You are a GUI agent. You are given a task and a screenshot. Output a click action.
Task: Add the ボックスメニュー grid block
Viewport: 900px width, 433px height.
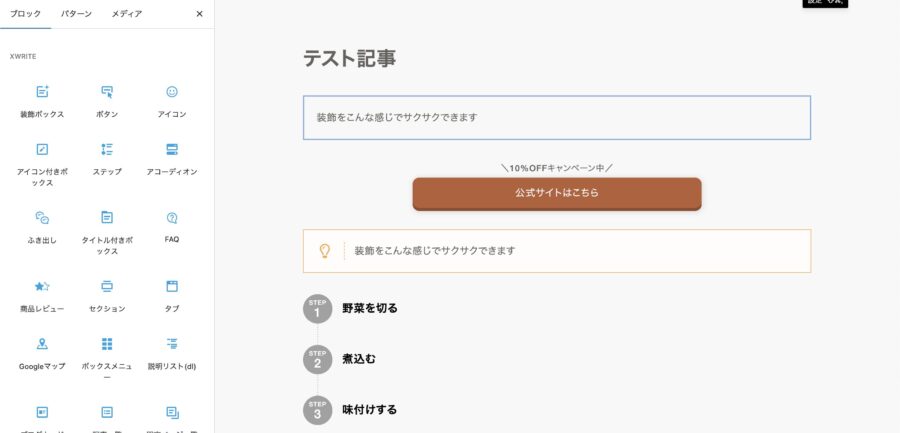coord(107,358)
